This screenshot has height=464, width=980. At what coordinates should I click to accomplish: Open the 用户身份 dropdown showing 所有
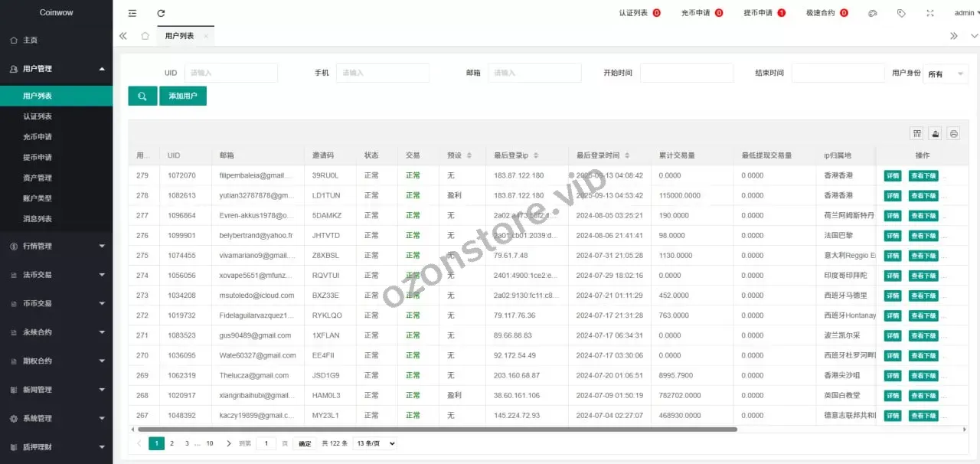[x=946, y=74]
